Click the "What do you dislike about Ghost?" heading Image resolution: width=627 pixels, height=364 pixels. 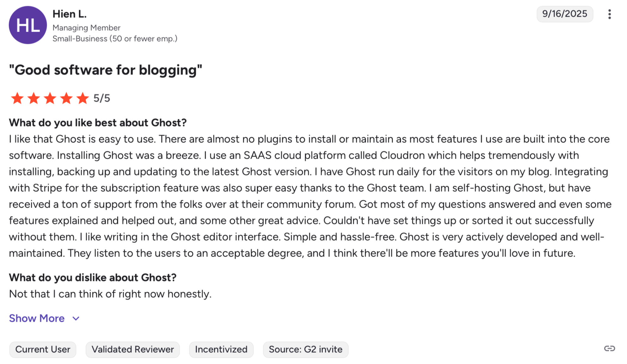coord(93,278)
